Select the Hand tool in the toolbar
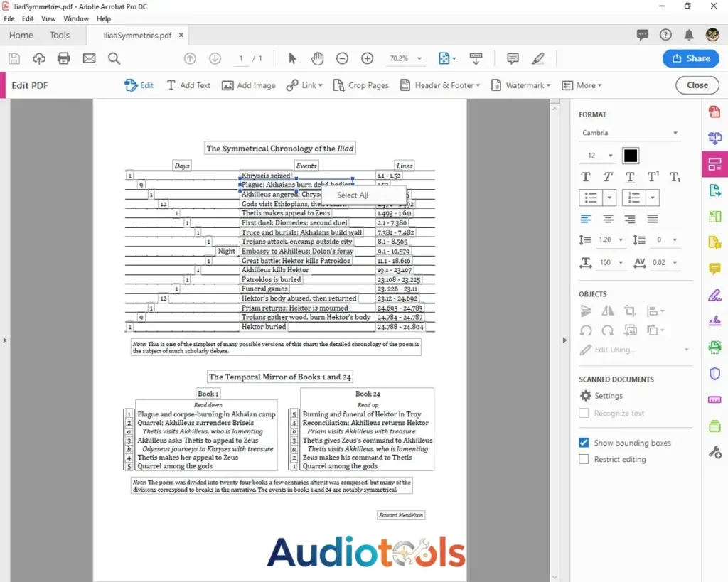The width and height of the screenshot is (728, 582). click(x=317, y=58)
